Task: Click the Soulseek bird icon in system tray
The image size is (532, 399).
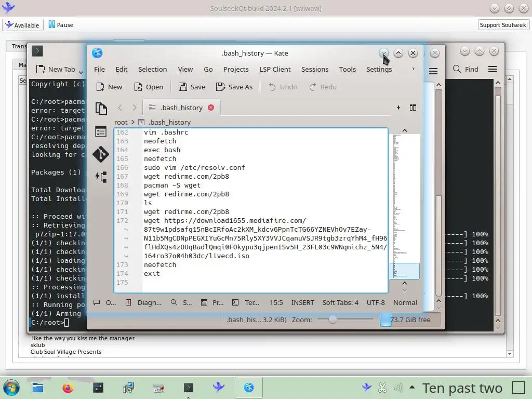Action: (366, 387)
